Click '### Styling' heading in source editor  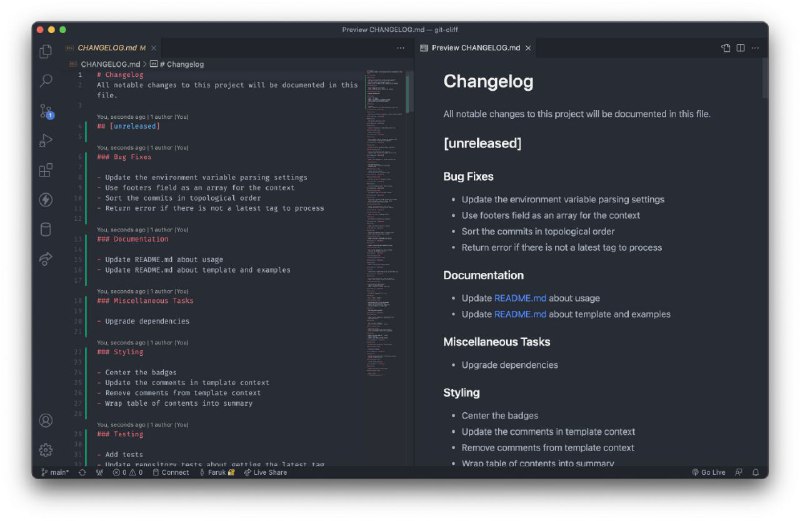click(x=120, y=352)
